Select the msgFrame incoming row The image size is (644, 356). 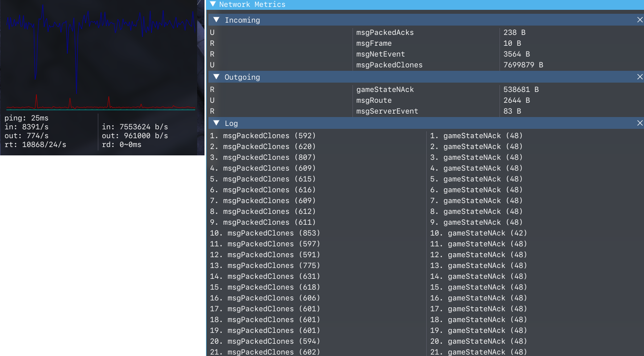[x=426, y=43]
